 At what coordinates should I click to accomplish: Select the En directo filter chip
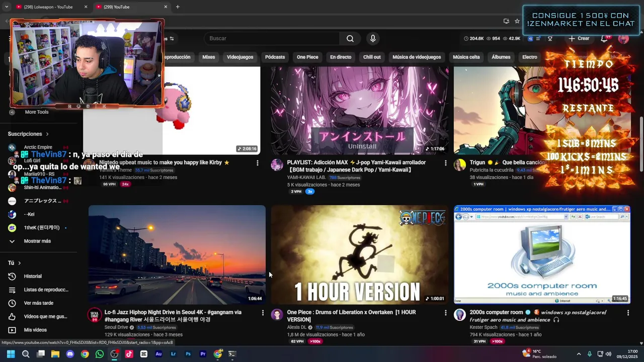[341, 57]
